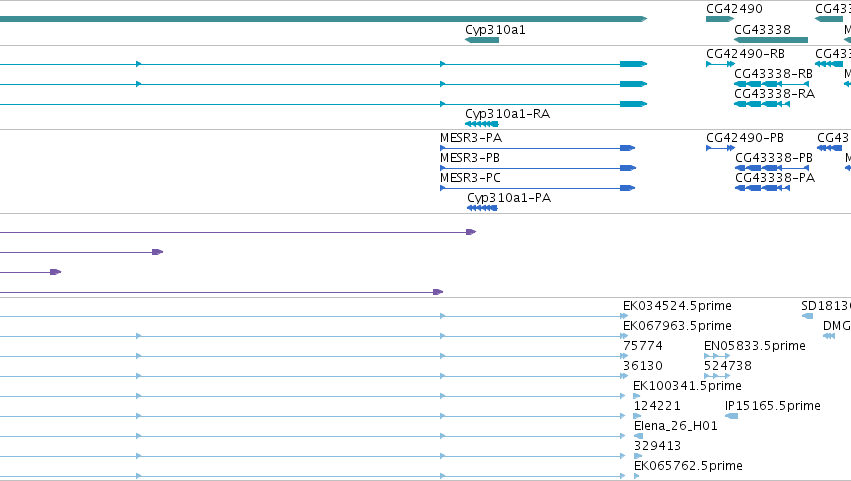Pick the MESR3-PC protein feature

pos(537,188)
